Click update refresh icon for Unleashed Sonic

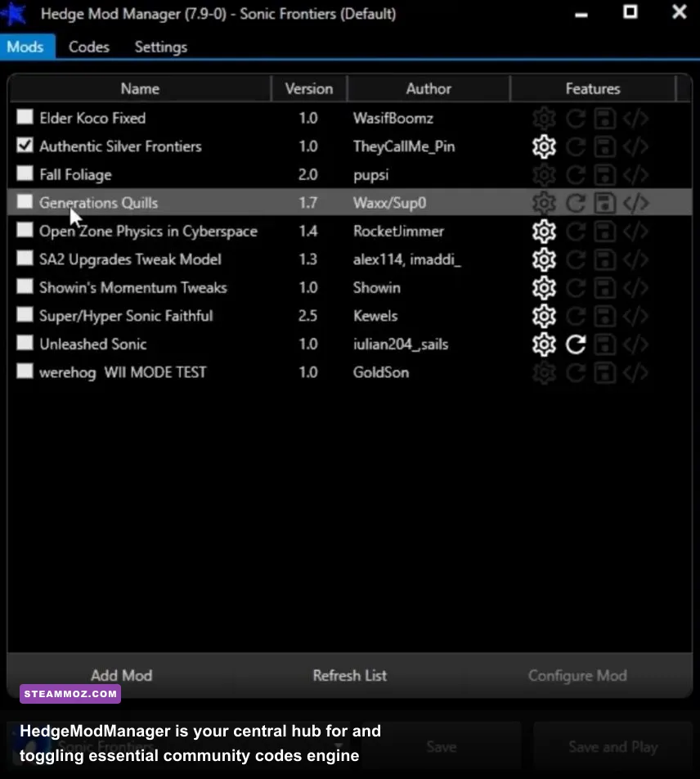pyautogui.click(x=576, y=344)
